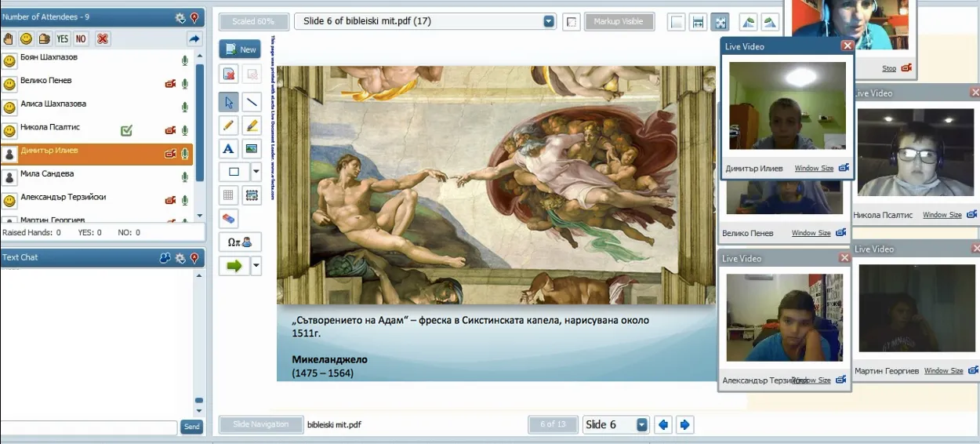This screenshot has height=444, width=980.
Task: Open Slide Navigation panel
Action: point(260,424)
